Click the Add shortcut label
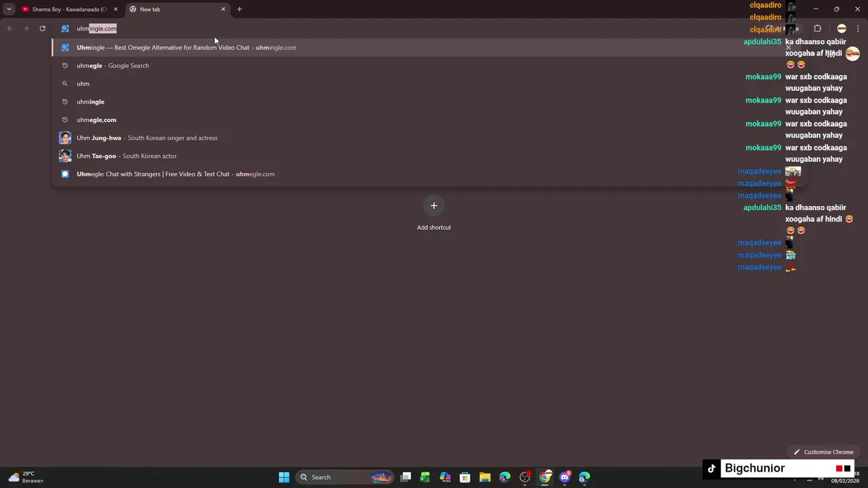Viewport: 868px width, 488px height. (434, 228)
